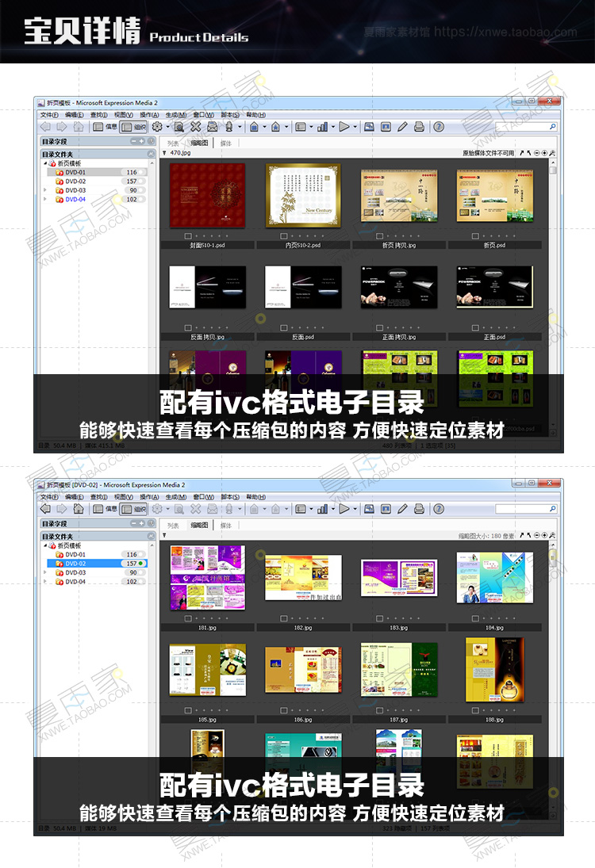The height and width of the screenshot is (868, 595).
Task: Click the 目录字段 panel header in top window
Action: (x=98, y=141)
